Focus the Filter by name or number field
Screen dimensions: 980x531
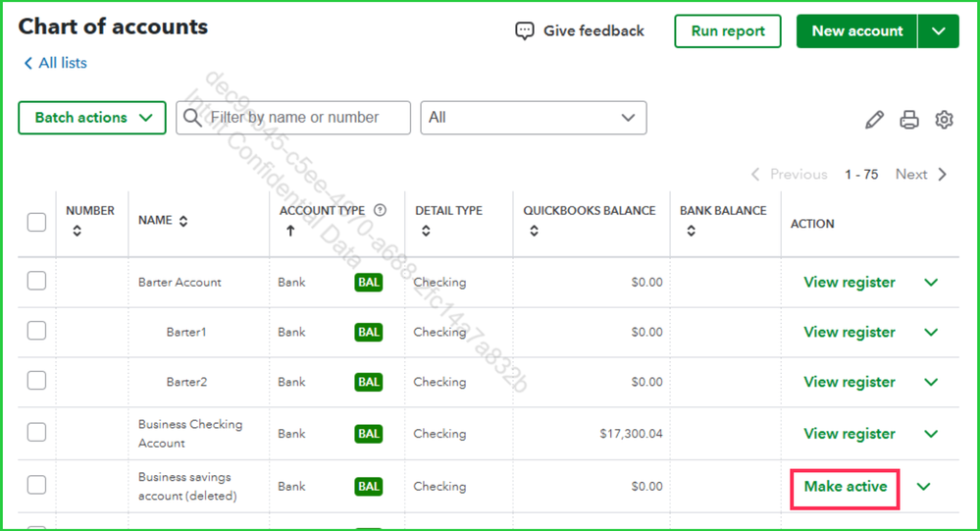(304, 118)
